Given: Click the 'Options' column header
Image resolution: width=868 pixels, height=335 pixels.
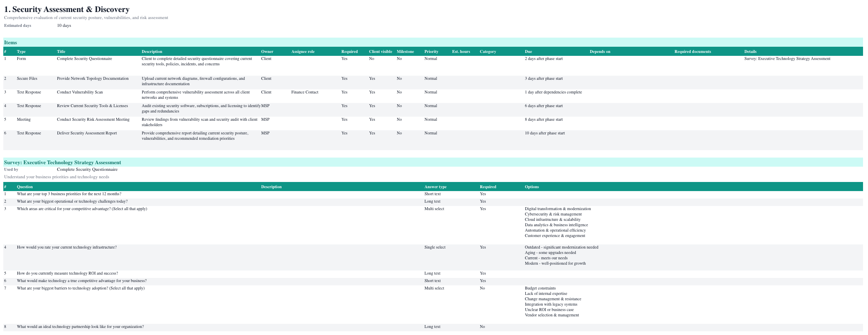Looking at the screenshot, I should click(x=532, y=187).
